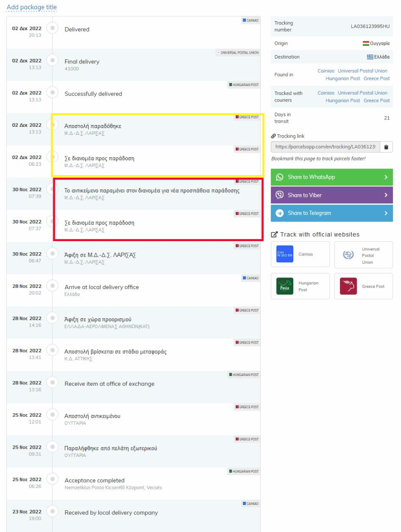Open Universal Postal Union official logo
401x532 pixels.
click(348, 255)
